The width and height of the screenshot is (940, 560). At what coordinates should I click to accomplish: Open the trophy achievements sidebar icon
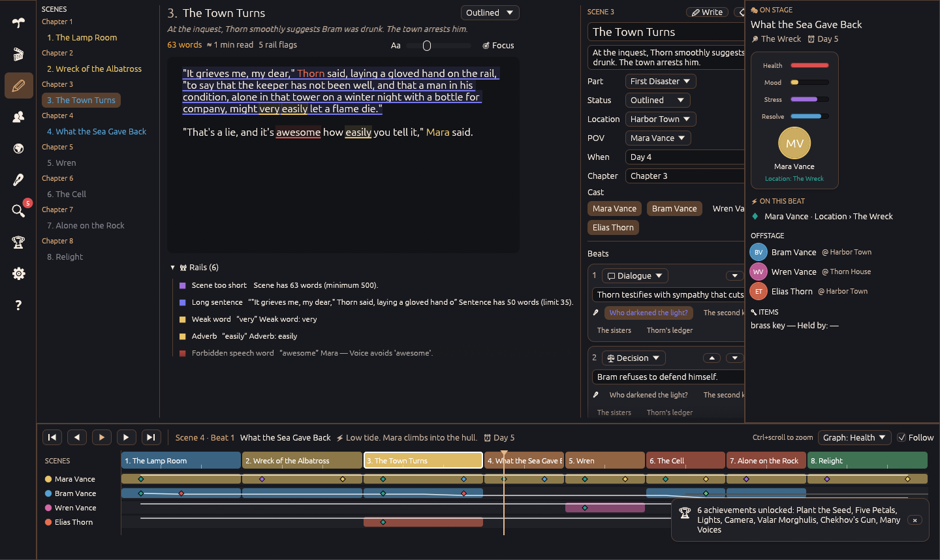click(18, 242)
